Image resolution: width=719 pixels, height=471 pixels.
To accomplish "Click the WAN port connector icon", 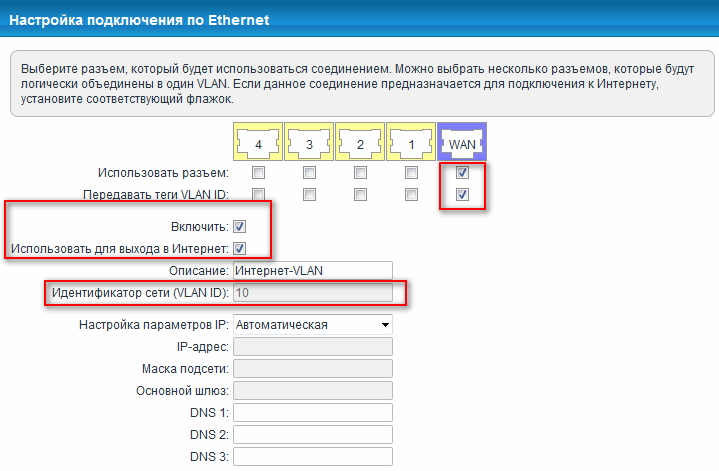I will pyautogui.click(x=462, y=144).
